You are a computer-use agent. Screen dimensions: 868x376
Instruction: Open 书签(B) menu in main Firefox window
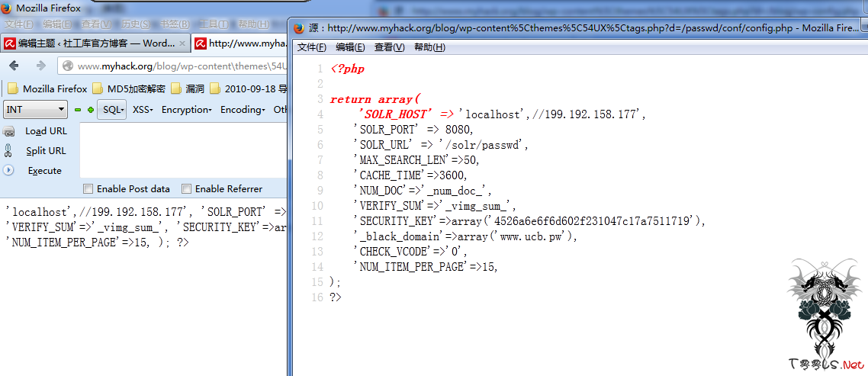click(175, 24)
